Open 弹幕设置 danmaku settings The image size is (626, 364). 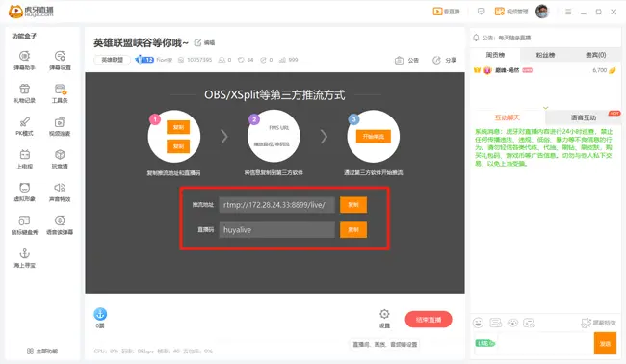point(60,61)
